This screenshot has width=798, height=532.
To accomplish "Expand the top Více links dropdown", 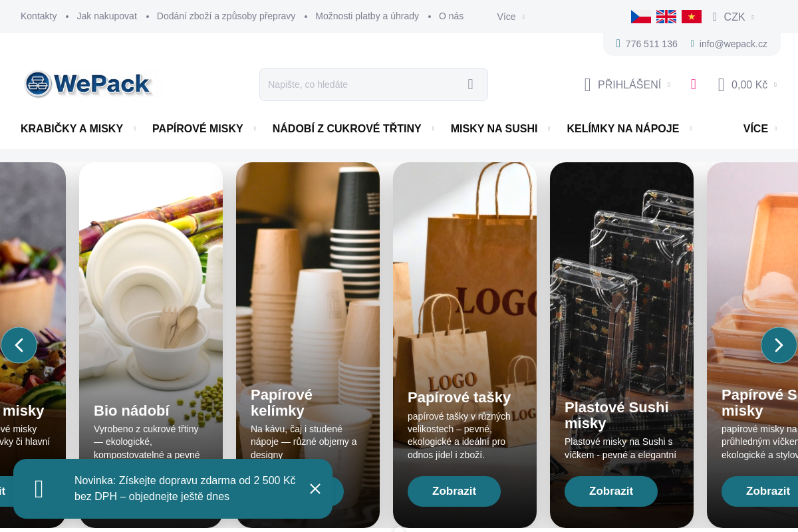I will tap(511, 17).
